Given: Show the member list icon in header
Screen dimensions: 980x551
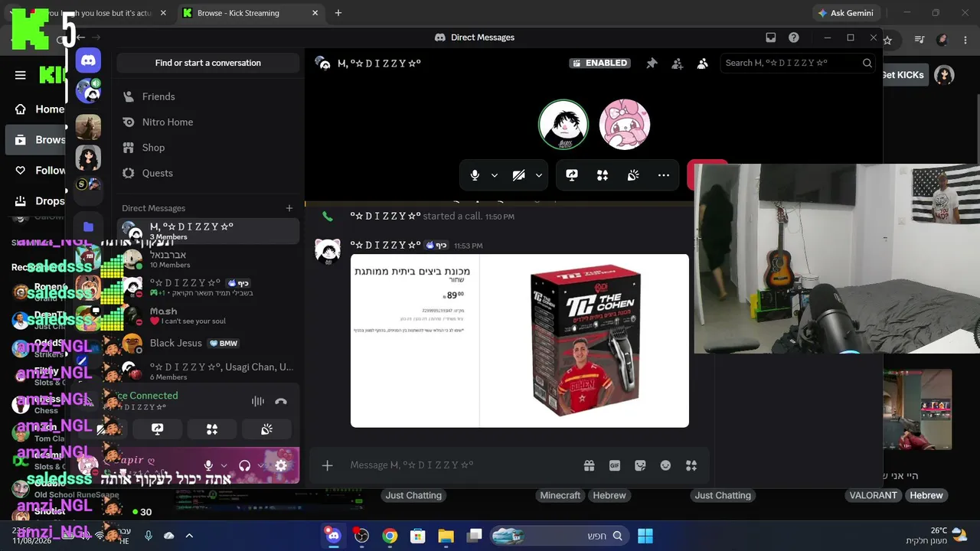Looking at the screenshot, I should pos(702,64).
